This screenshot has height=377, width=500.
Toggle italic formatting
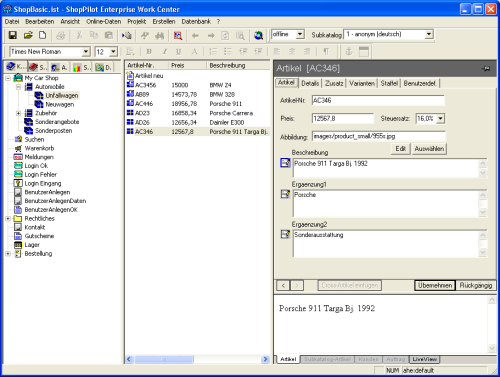pos(164,51)
